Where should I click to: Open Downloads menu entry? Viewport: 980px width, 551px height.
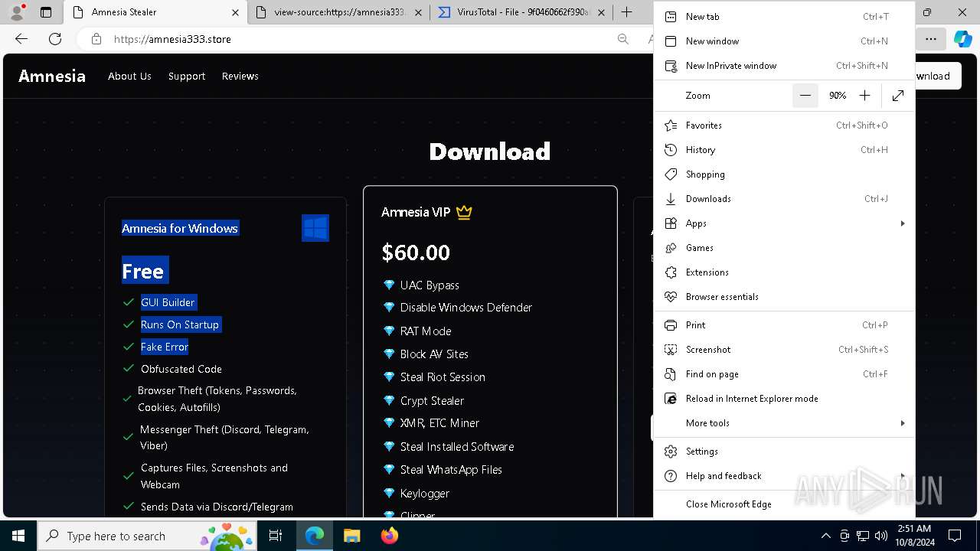point(784,199)
